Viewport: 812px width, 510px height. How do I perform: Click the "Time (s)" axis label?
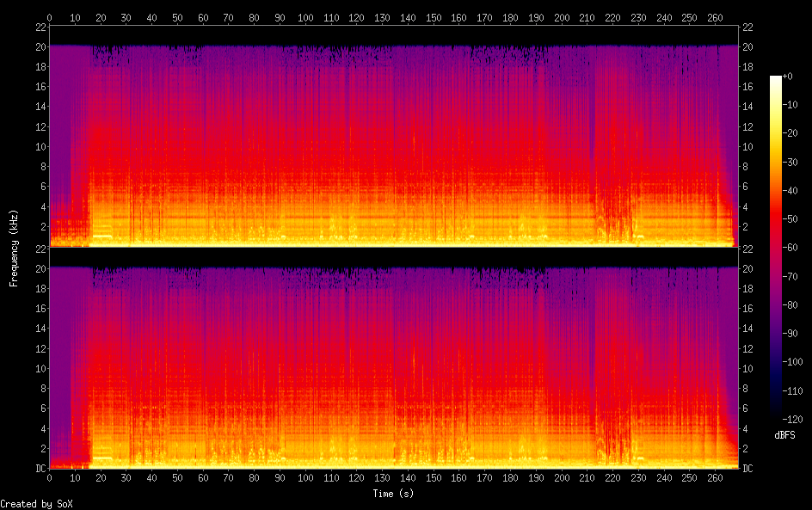click(x=394, y=494)
